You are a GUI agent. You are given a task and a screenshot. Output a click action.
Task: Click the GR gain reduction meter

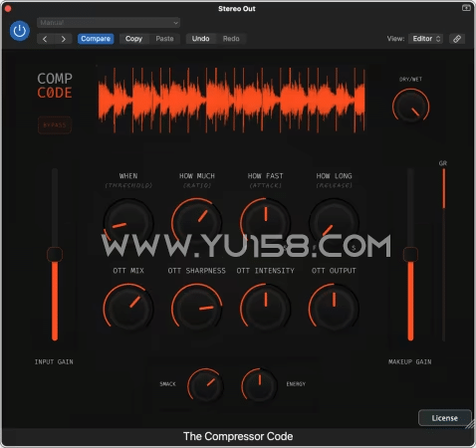pos(443,255)
